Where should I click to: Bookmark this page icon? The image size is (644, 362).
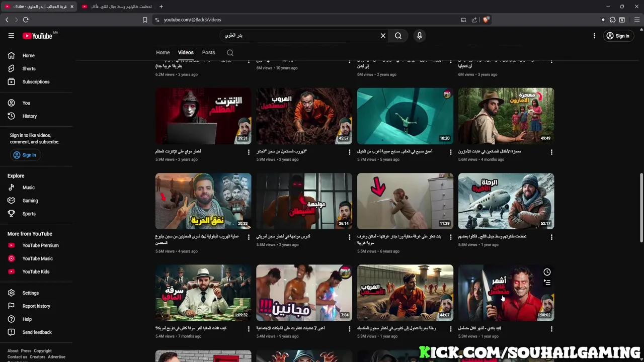145,20
